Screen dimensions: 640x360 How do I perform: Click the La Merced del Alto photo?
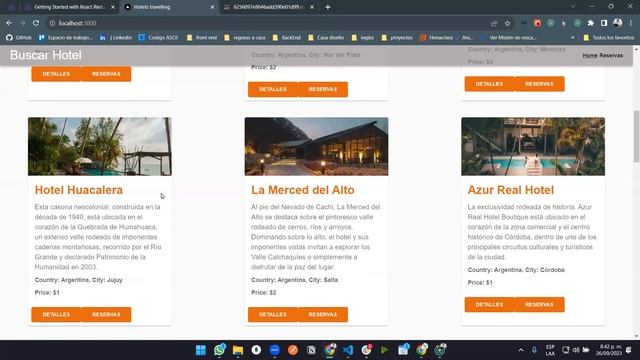[316, 147]
